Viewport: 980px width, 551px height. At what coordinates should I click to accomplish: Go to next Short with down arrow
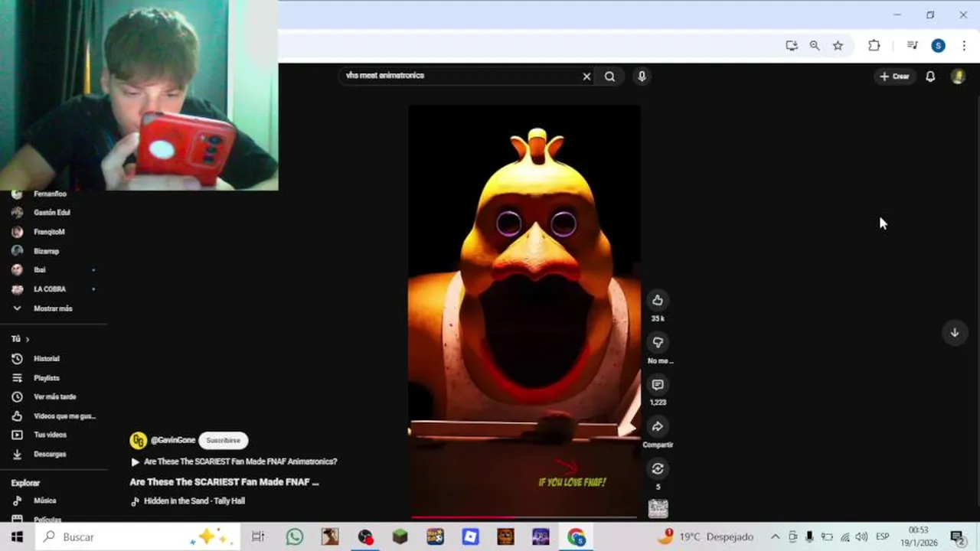tap(954, 333)
